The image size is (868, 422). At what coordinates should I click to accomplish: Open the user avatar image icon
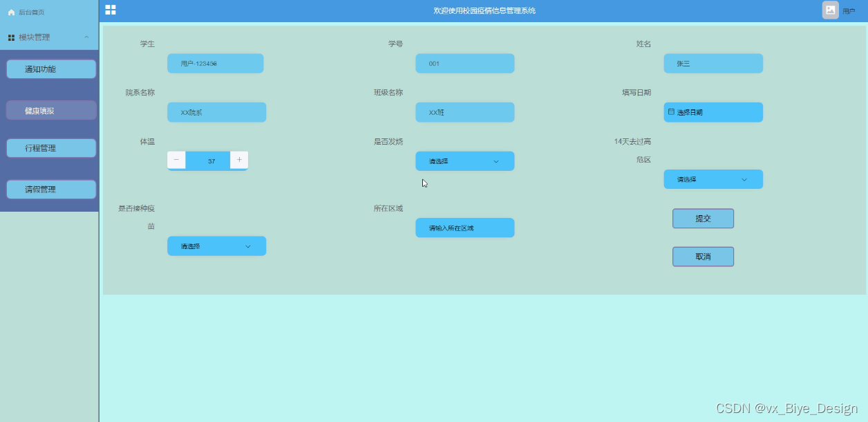[x=830, y=10]
